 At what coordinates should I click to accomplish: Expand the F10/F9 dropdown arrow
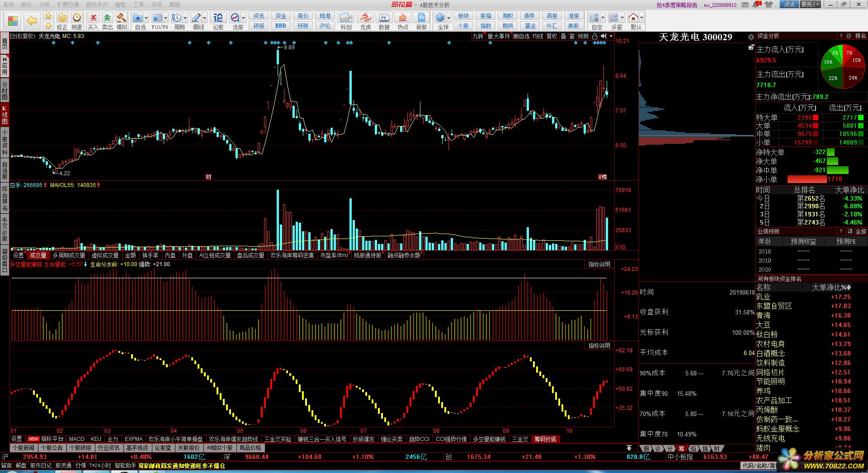166,18
